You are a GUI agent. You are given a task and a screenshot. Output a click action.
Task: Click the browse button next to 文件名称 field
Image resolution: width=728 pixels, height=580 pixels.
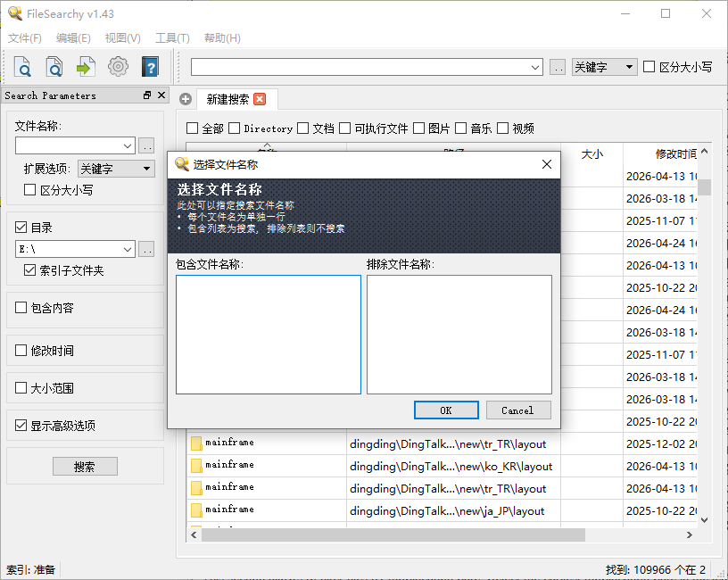pos(146,145)
